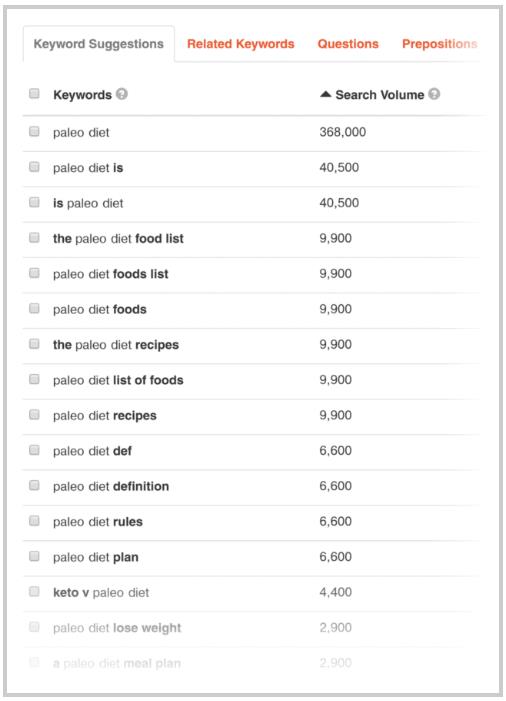Check the box for 'paleo diet' keyword
This screenshot has height=701, width=506.
tap(34, 131)
